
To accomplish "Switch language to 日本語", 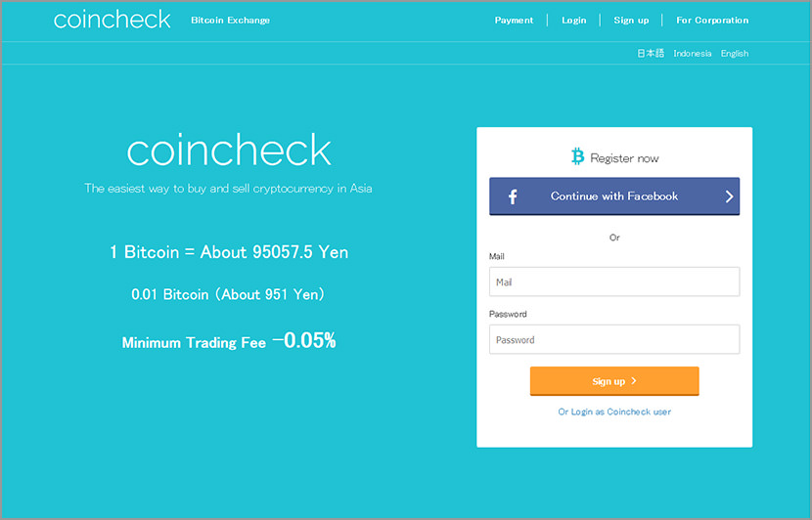I will pos(651,53).
